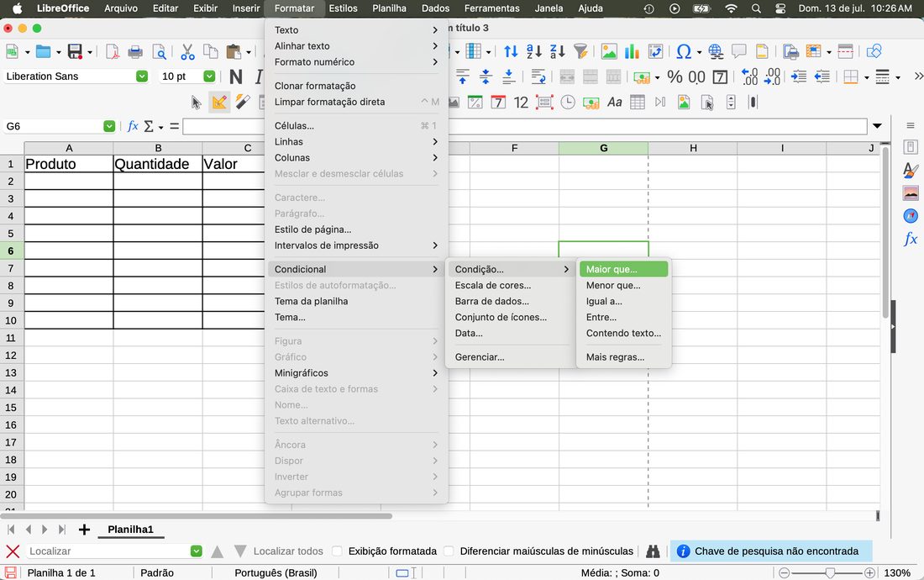The width and height of the screenshot is (924, 580).
Task: Open macOS Spotlight search icon
Action: tap(756, 8)
